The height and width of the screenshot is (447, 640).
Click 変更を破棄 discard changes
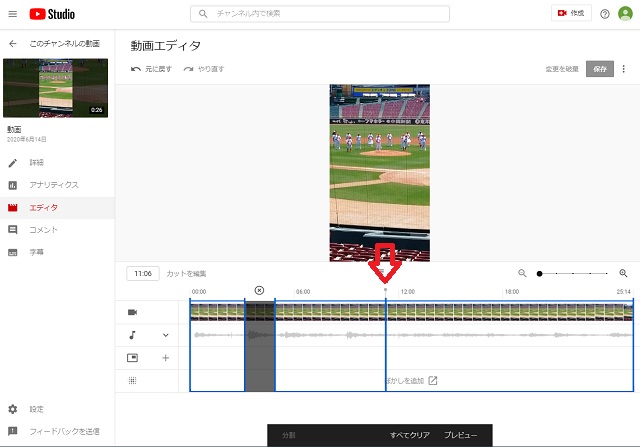tap(562, 69)
